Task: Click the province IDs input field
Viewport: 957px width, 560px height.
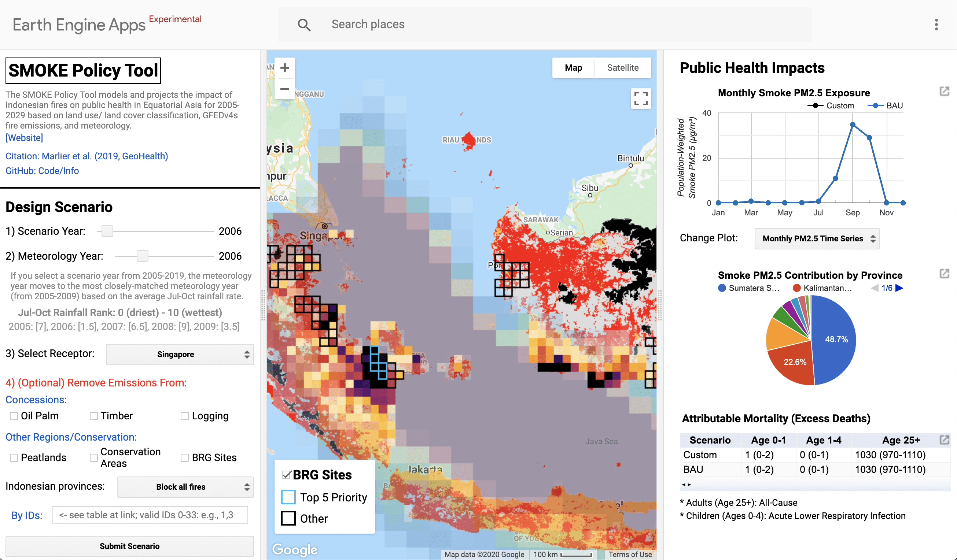Action: tap(150, 515)
